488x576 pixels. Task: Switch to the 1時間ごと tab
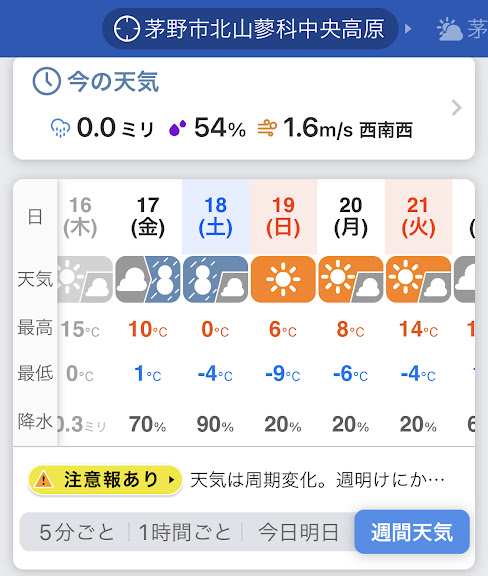184,532
